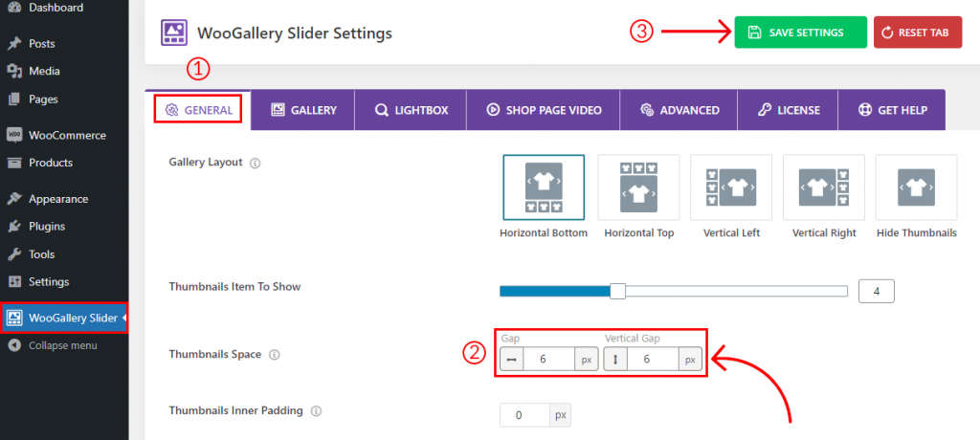Viewport: 980px width, 440px height.
Task: Switch to the General tab
Action: 199,110
